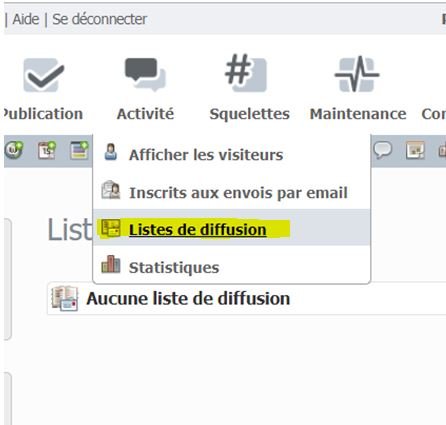Select Afficher les visiteurs menu entry
446x425 pixels.
[x=206, y=155]
